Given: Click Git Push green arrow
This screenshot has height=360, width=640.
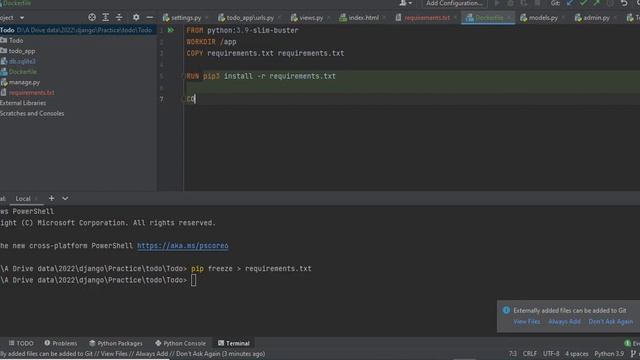Looking at the screenshot, I should coord(597,3).
